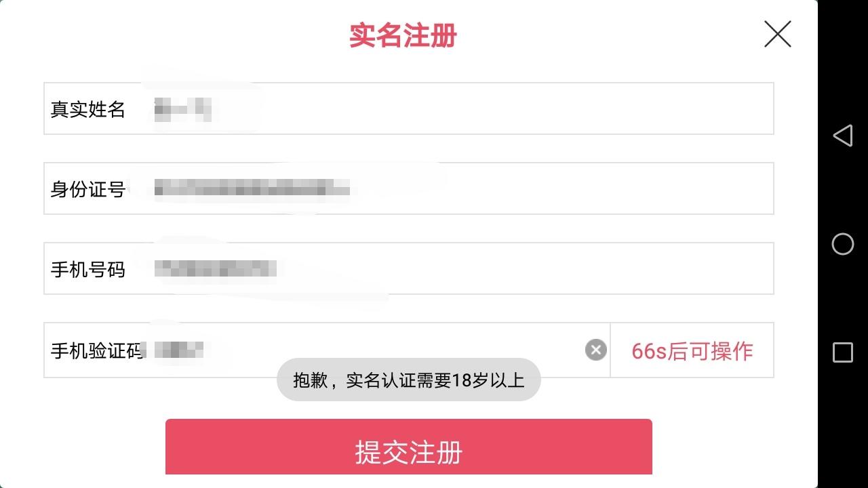Clear the verification code with the gray X icon
868x488 pixels.
595,350
